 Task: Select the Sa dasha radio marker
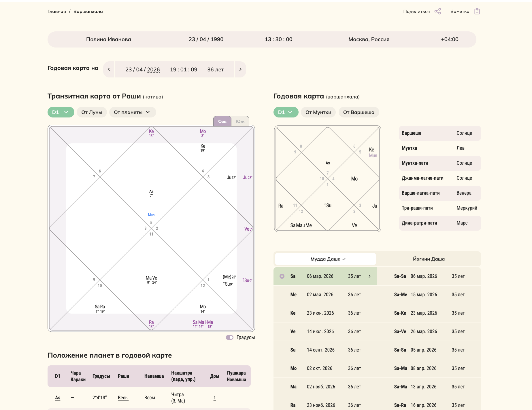point(282,276)
